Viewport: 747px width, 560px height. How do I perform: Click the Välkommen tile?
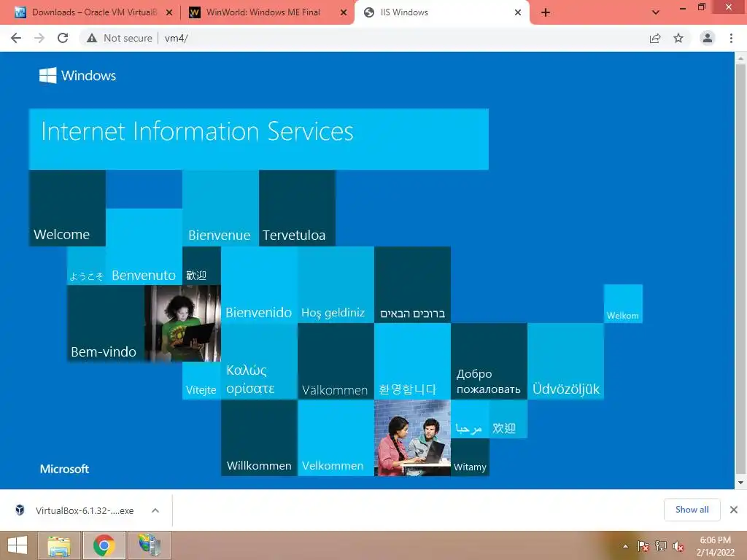click(x=336, y=362)
